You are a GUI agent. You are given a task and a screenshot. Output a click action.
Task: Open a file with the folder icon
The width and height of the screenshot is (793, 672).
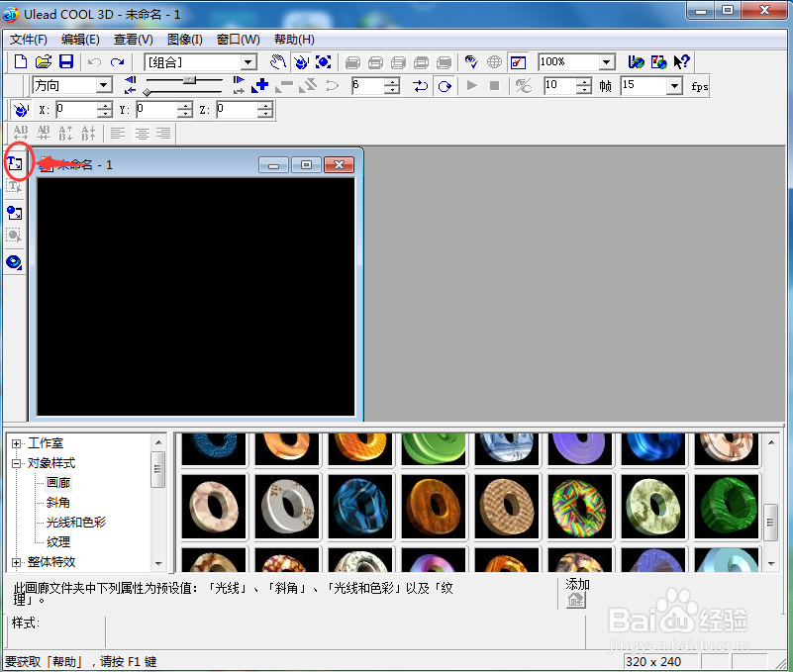click(44, 61)
